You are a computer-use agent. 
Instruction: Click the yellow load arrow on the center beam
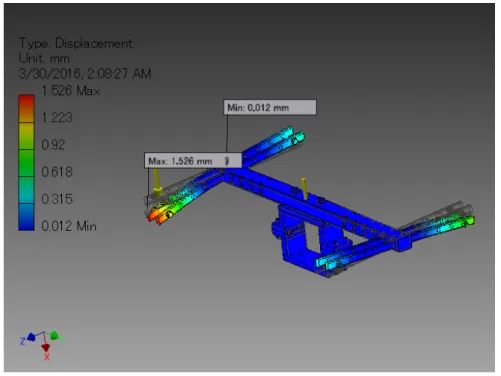[x=304, y=189]
